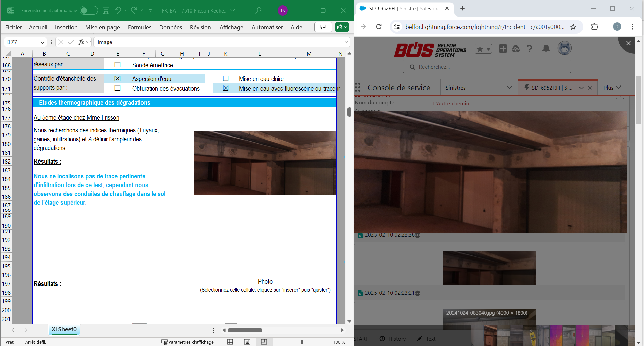The width and height of the screenshot is (644, 346).
Task: Undo the last action in Excel
Action: (118, 10)
